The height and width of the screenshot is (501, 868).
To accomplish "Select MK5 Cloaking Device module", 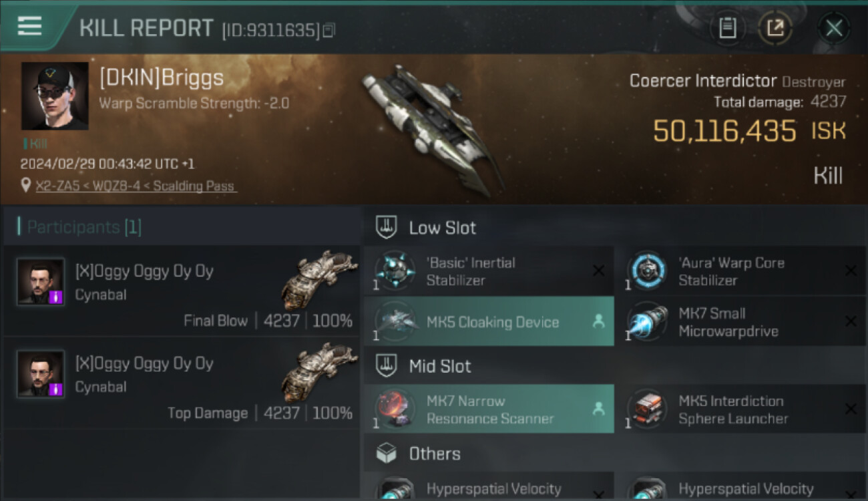I will pyautogui.click(x=489, y=322).
